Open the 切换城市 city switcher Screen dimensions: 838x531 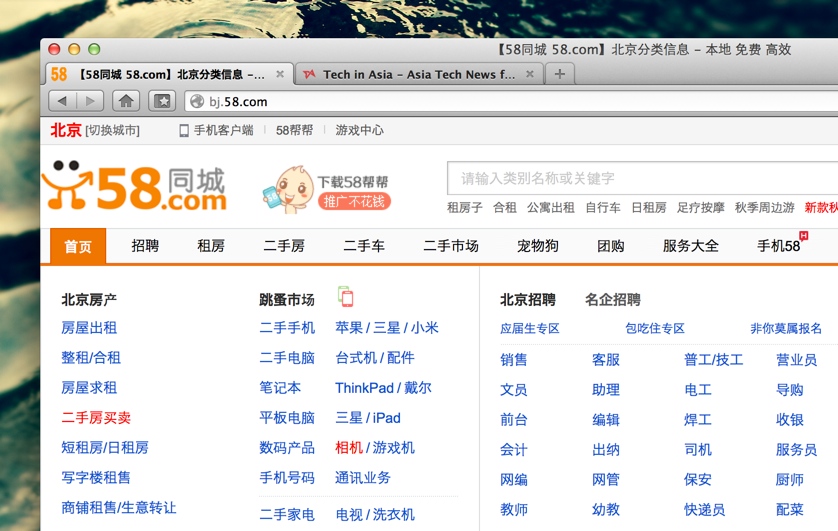[x=112, y=130]
